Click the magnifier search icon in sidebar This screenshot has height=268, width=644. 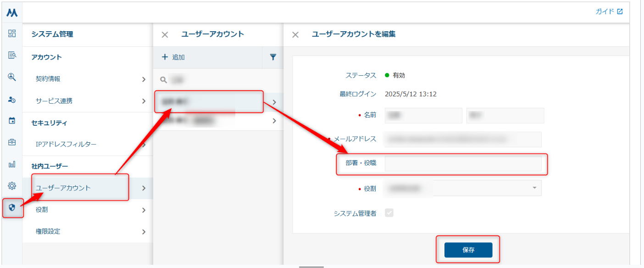pyautogui.click(x=12, y=77)
